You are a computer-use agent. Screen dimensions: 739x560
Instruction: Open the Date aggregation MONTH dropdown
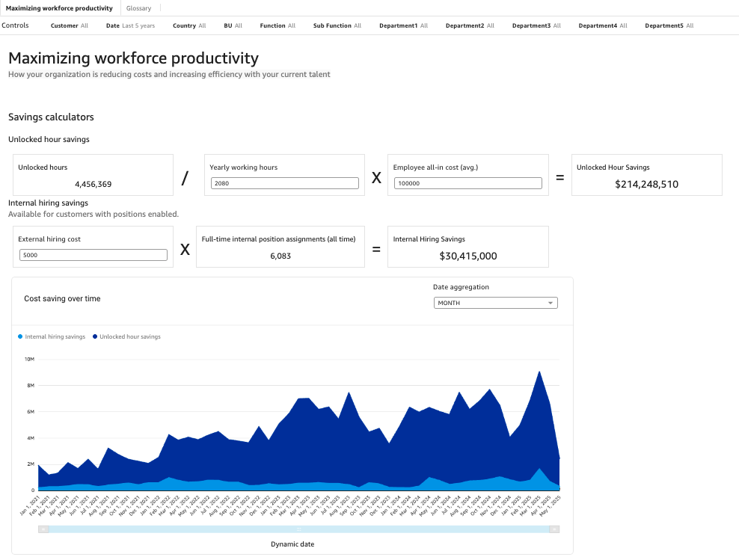(x=495, y=303)
